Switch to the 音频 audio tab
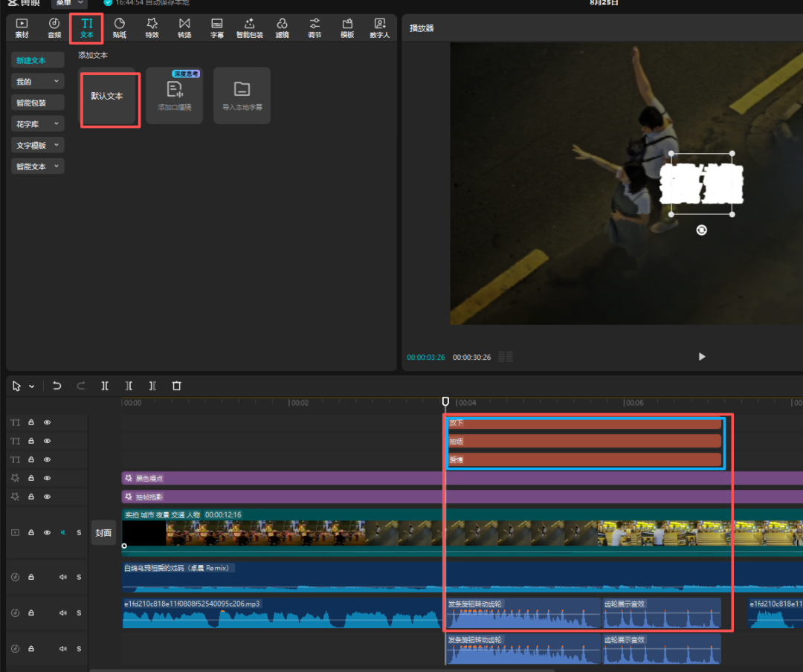This screenshot has width=803, height=672. (54, 28)
